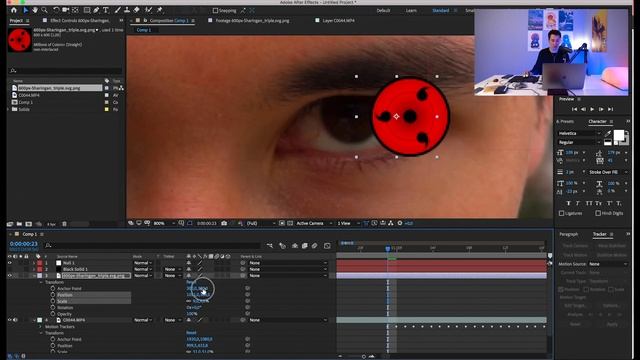Click the eyedropper in Character panel
This screenshot has height=360, width=640.
click(x=608, y=133)
